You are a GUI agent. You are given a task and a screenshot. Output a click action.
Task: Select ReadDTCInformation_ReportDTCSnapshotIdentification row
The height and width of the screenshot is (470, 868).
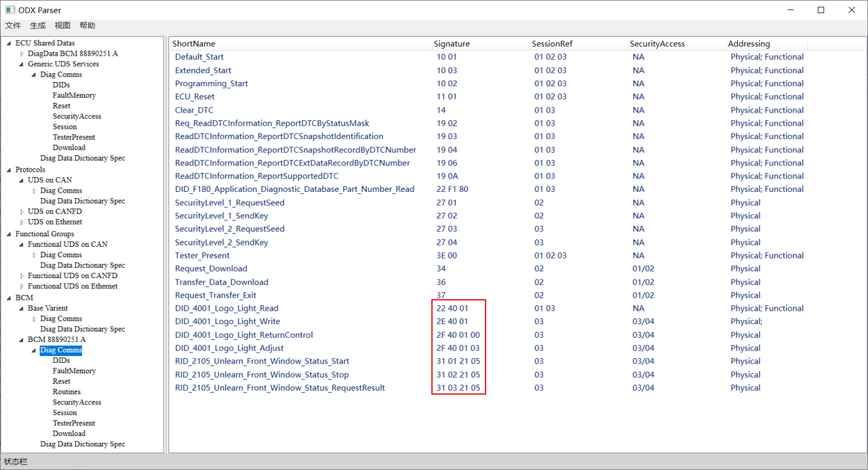coord(279,136)
